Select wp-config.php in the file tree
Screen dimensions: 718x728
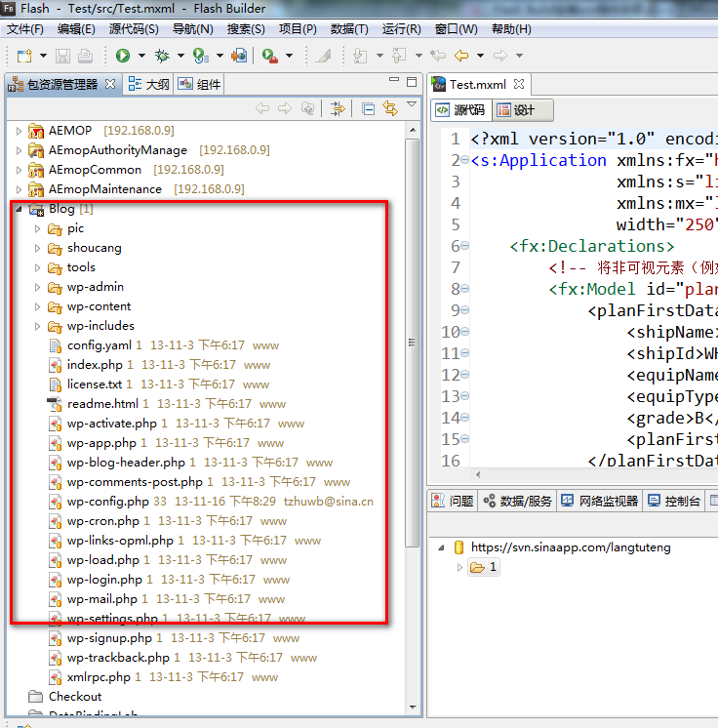(107, 502)
